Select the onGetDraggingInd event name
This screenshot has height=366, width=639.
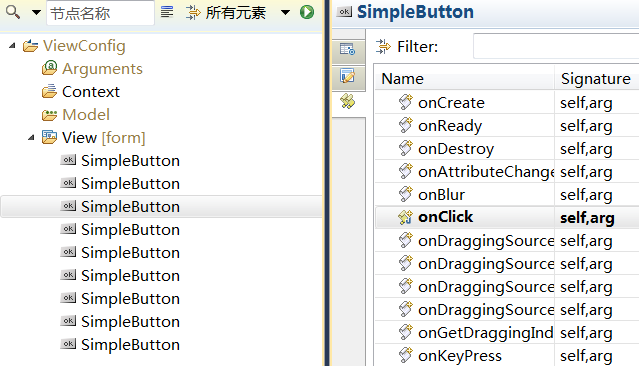(486, 333)
